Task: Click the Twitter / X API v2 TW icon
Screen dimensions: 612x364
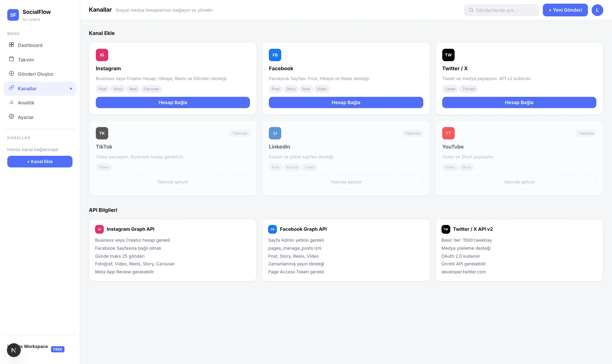Action: click(x=446, y=229)
